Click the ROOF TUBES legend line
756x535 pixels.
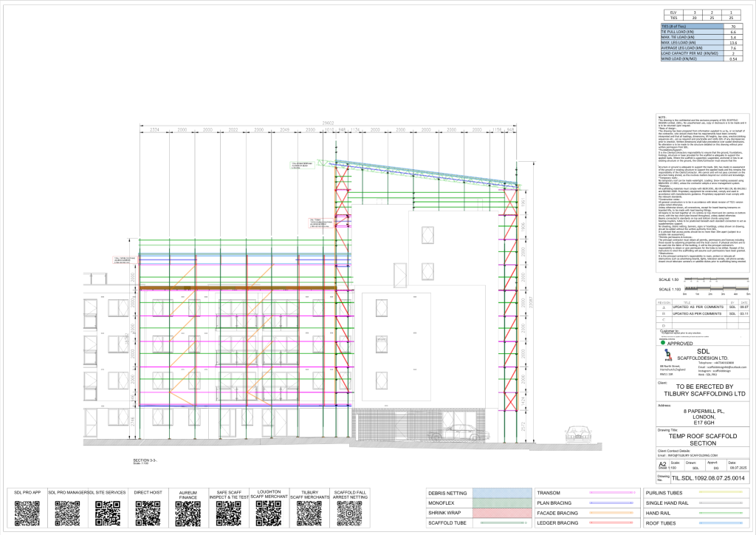(721, 523)
